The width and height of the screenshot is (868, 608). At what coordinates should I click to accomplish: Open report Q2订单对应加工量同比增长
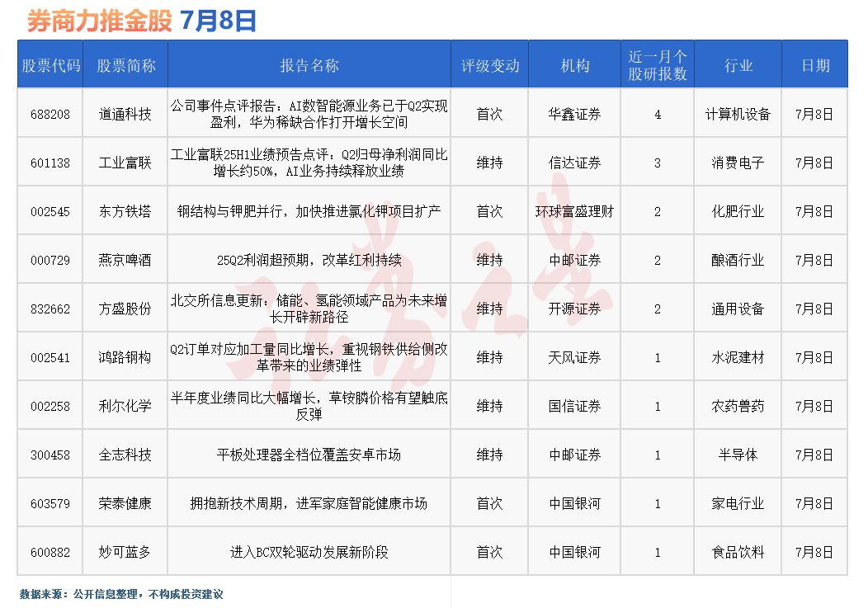pyautogui.click(x=309, y=358)
